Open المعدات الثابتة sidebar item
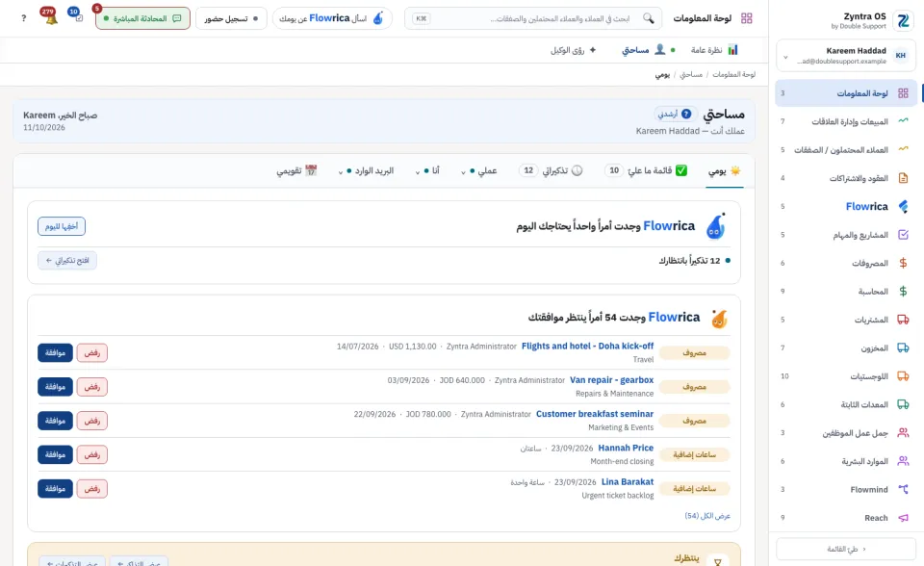The image size is (924, 566). point(846,404)
